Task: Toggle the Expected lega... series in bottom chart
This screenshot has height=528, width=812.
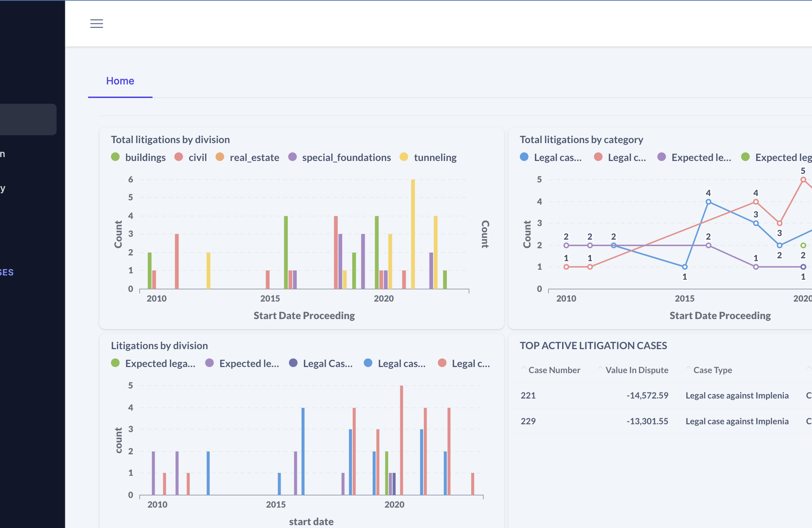Action: (x=160, y=363)
